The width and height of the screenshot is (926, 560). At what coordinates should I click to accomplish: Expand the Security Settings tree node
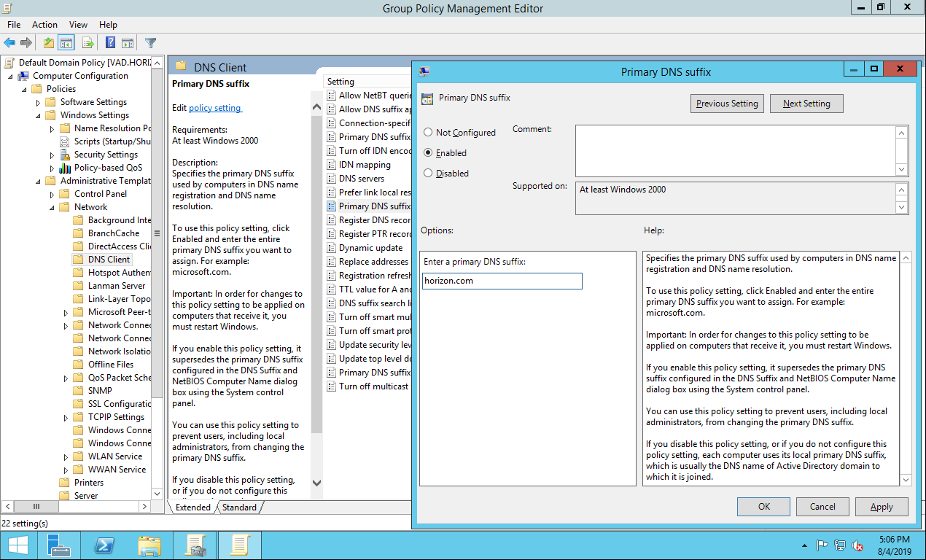[52, 155]
